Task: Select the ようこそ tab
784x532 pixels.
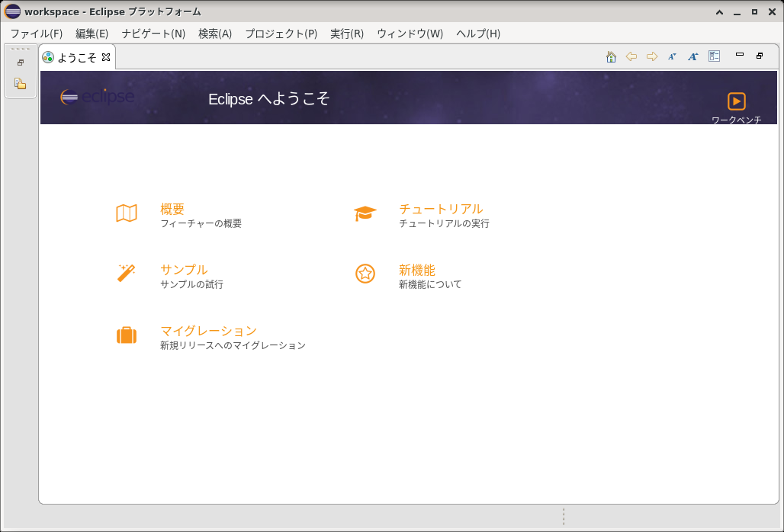Action: click(x=76, y=57)
